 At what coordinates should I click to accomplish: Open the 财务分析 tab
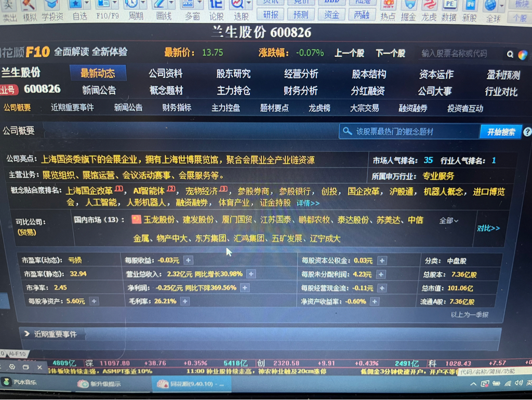[x=301, y=91]
